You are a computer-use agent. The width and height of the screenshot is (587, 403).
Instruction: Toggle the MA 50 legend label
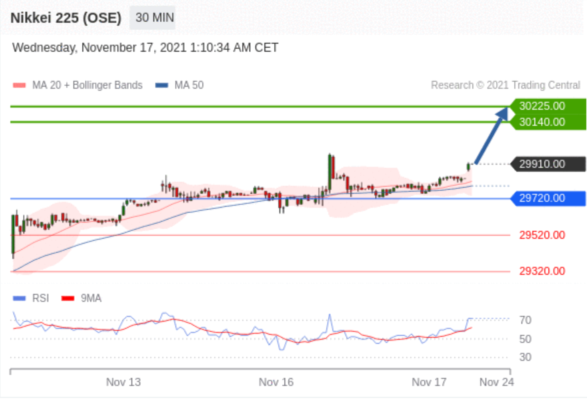[x=189, y=85]
